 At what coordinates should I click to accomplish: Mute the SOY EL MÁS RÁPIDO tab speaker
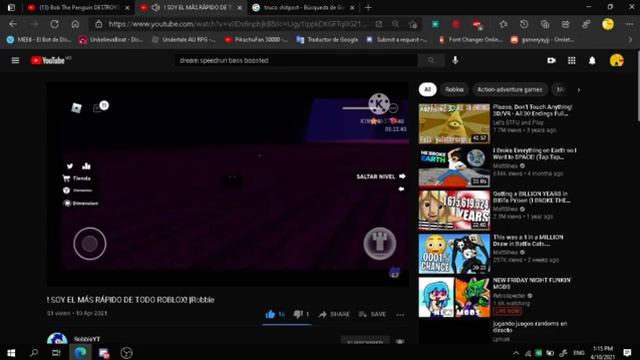click(x=156, y=8)
